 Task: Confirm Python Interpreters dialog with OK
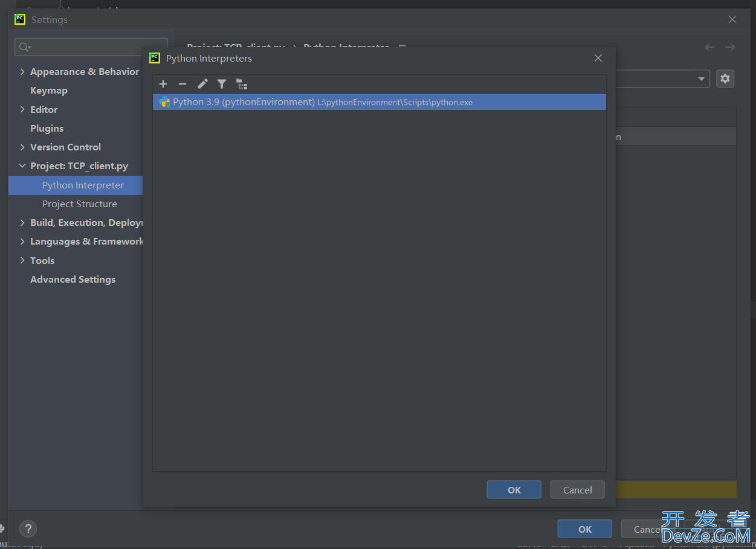(514, 490)
